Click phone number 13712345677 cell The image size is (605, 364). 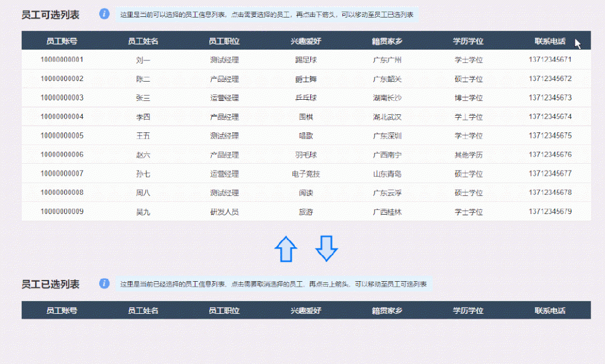click(x=549, y=174)
